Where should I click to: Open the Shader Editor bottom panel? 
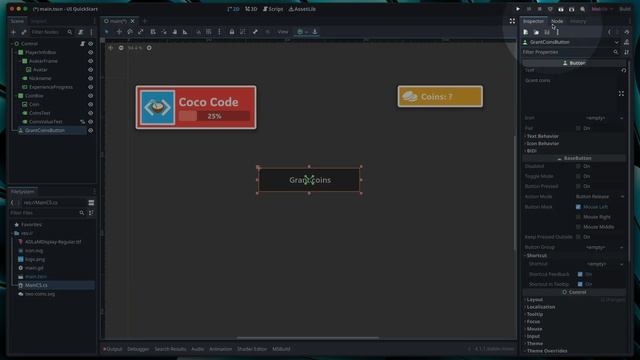click(x=252, y=349)
